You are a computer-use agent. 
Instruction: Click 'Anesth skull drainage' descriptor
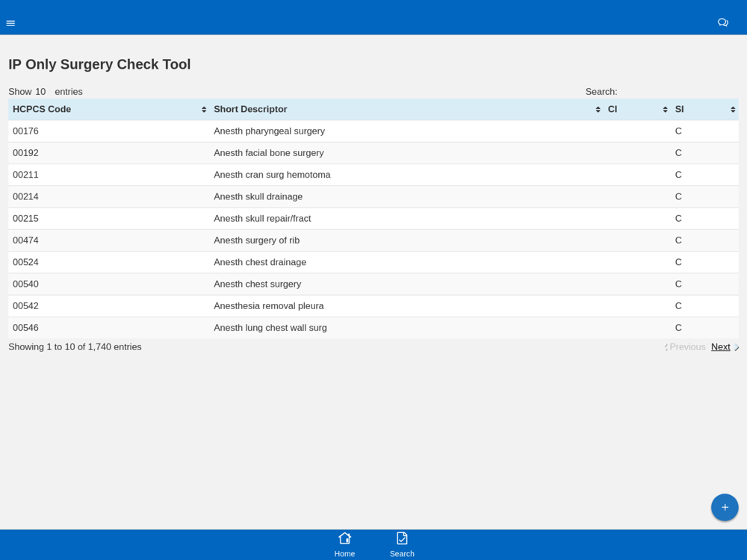pyautogui.click(x=258, y=196)
